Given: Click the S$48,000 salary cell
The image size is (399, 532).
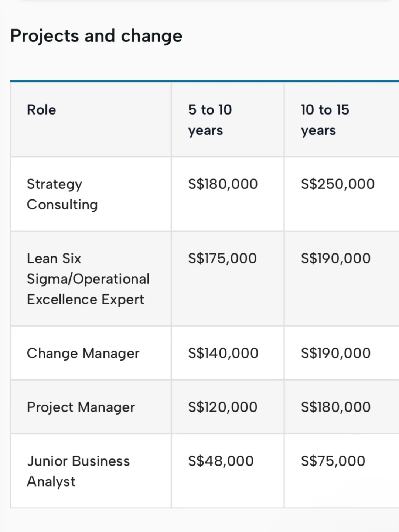Looking at the screenshot, I should (221, 461).
